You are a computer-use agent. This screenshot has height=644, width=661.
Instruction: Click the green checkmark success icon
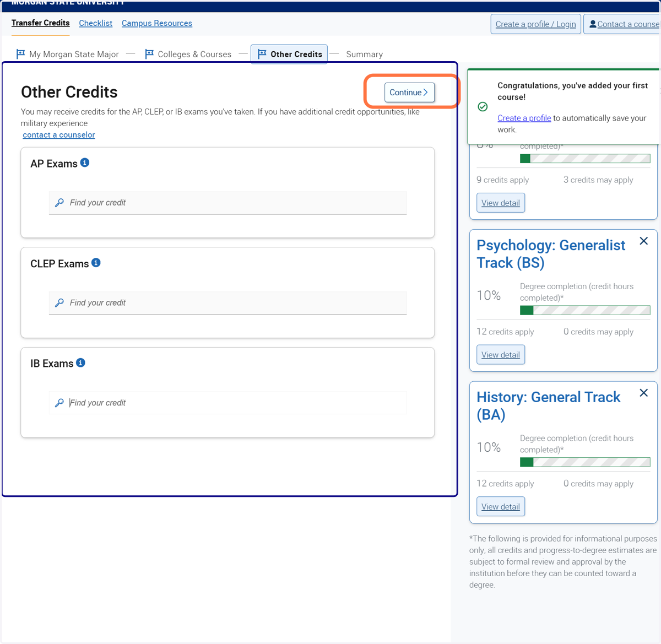tap(483, 107)
